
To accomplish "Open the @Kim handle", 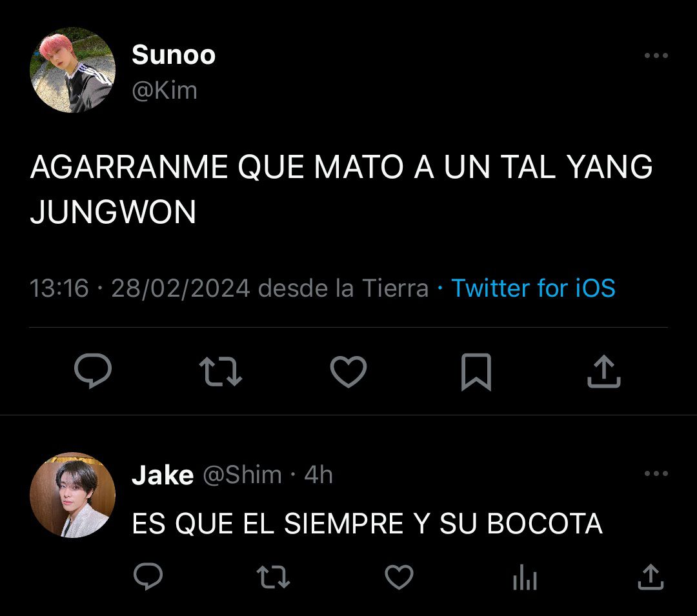I will [x=165, y=91].
